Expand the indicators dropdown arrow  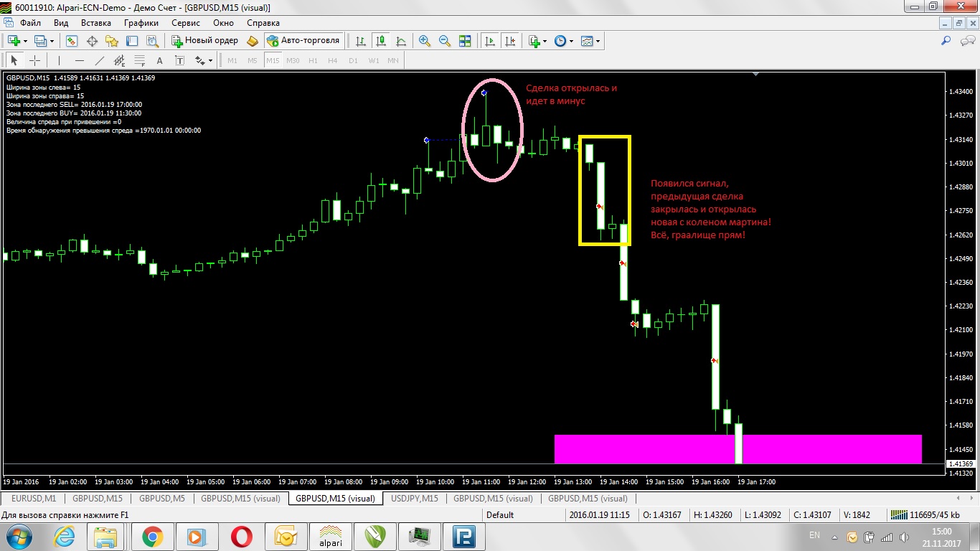tap(545, 41)
